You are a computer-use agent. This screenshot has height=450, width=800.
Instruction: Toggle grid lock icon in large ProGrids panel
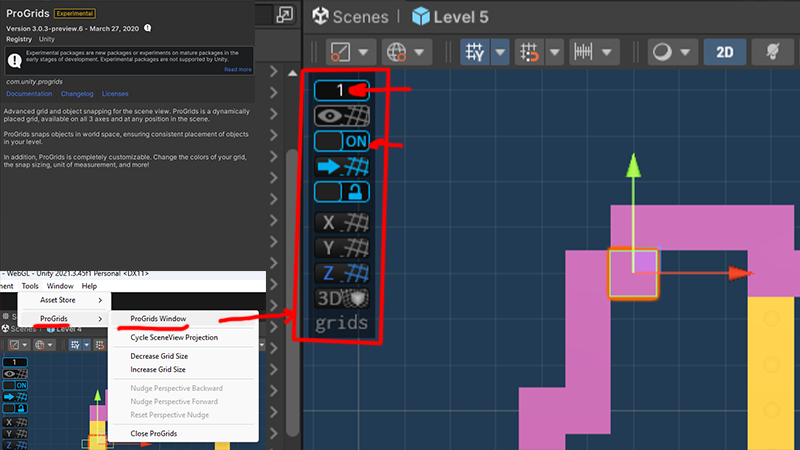click(x=341, y=192)
